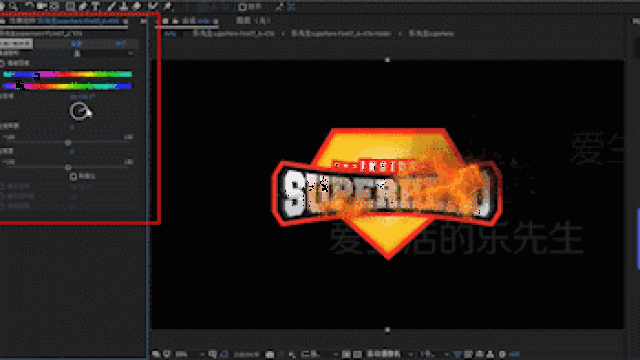Select the Rectangle shape tool

click(x=70, y=6)
